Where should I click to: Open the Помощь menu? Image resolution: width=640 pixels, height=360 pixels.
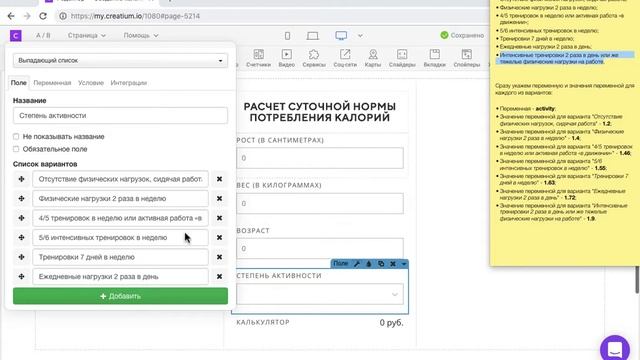point(141,36)
